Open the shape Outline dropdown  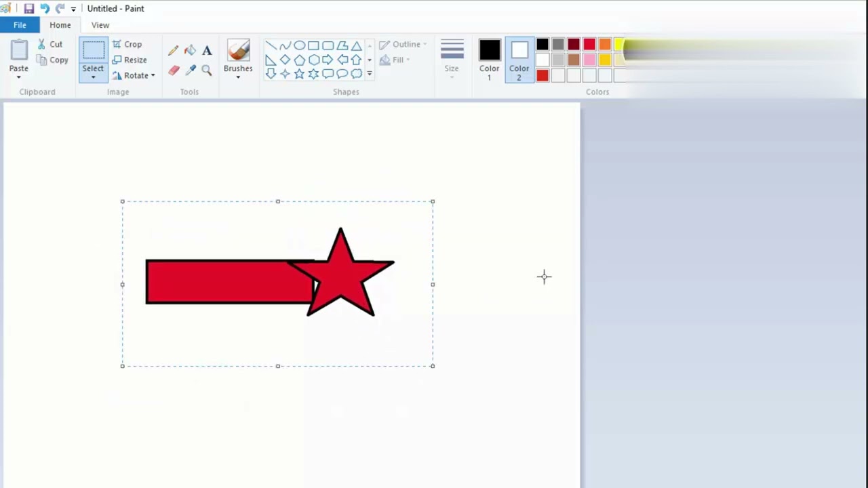tap(403, 44)
